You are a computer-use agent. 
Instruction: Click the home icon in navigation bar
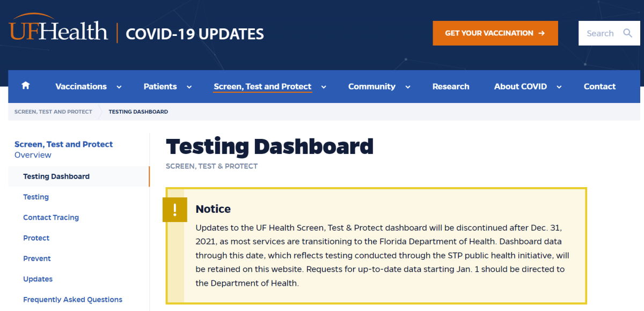click(x=25, y=86)
